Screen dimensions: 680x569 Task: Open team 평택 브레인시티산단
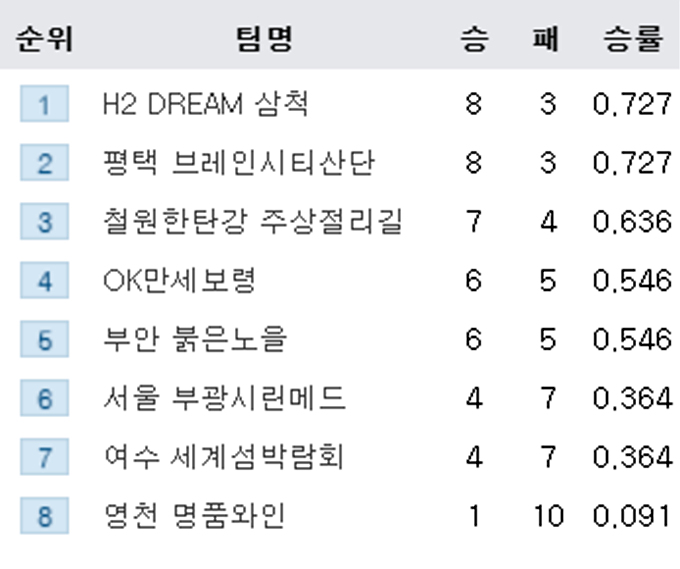(239, 163)
